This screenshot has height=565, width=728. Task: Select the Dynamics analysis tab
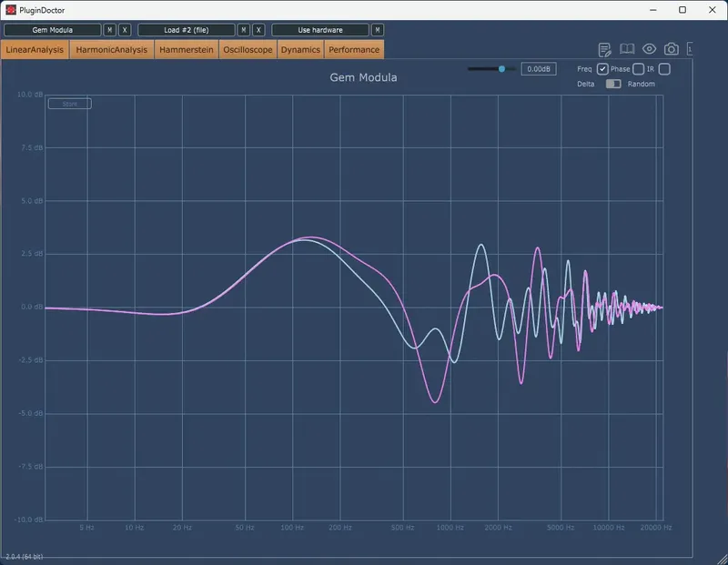300,49
